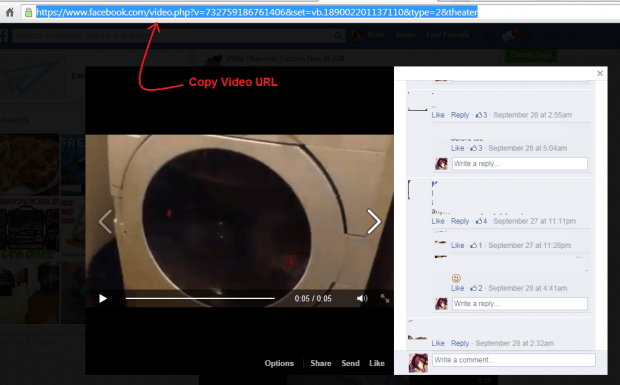Screen dimensions: 620x385
Task: Go to the previous video arrow
Action: (105, 221)
